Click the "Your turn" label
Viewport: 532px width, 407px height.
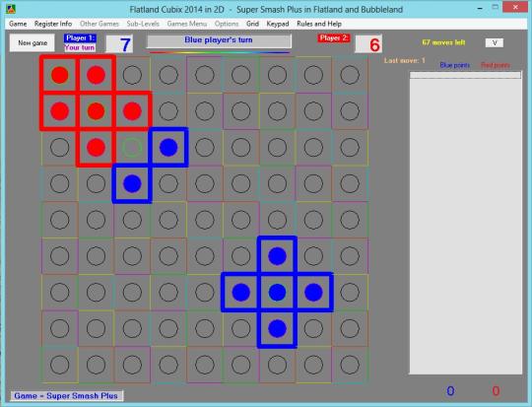(80, 47)
